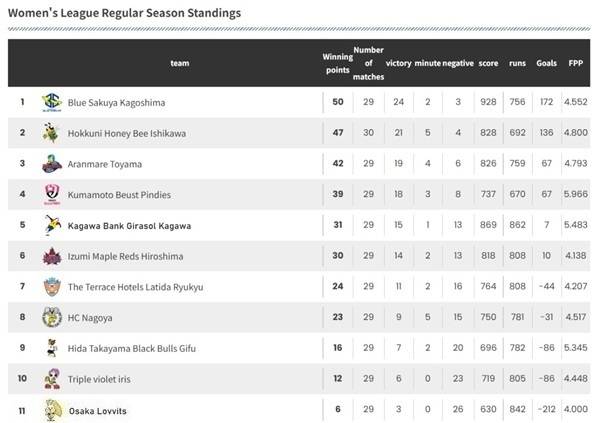The height and width of the screenshot is (423, 600).
Task: Click the Hida Takayama Black Bulls logo
Action: coord(51,348)
